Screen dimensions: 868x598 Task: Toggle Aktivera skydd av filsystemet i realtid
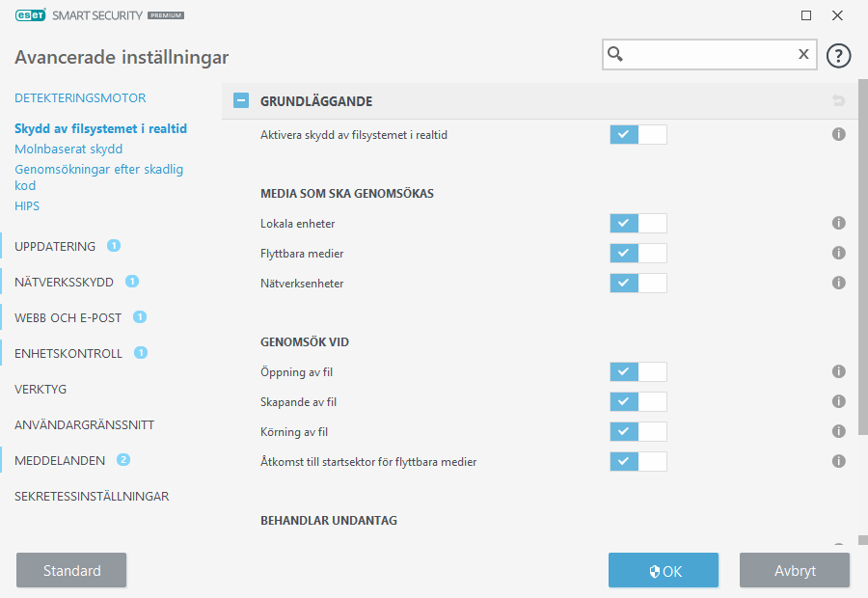pos(637,135)
